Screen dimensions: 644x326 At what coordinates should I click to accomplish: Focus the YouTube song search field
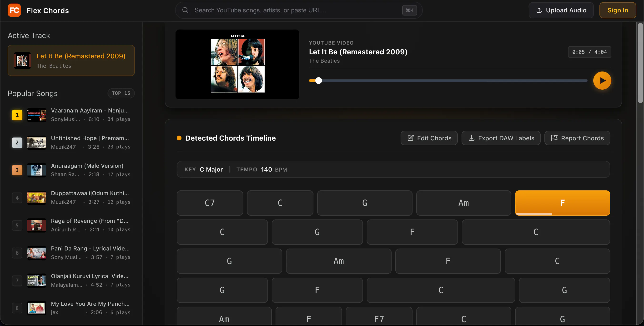[x=299, y=10]
